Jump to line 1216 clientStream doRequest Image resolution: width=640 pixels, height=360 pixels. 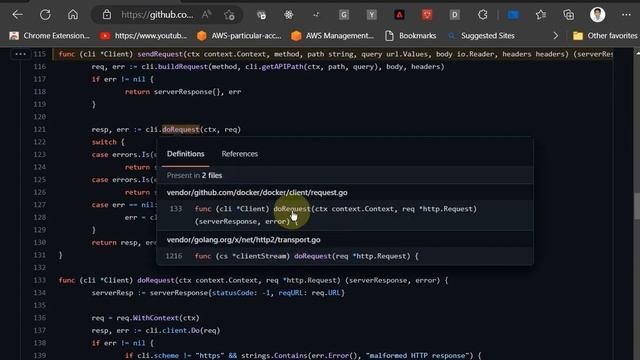tap(345, 256)
